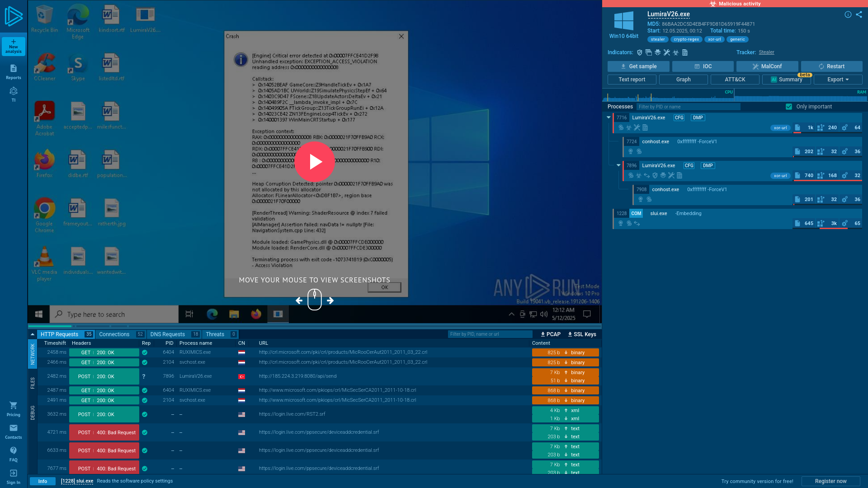This screenshot has height=488, width=868.
Task: Click the stealer tag
Action: pos(658,39)
